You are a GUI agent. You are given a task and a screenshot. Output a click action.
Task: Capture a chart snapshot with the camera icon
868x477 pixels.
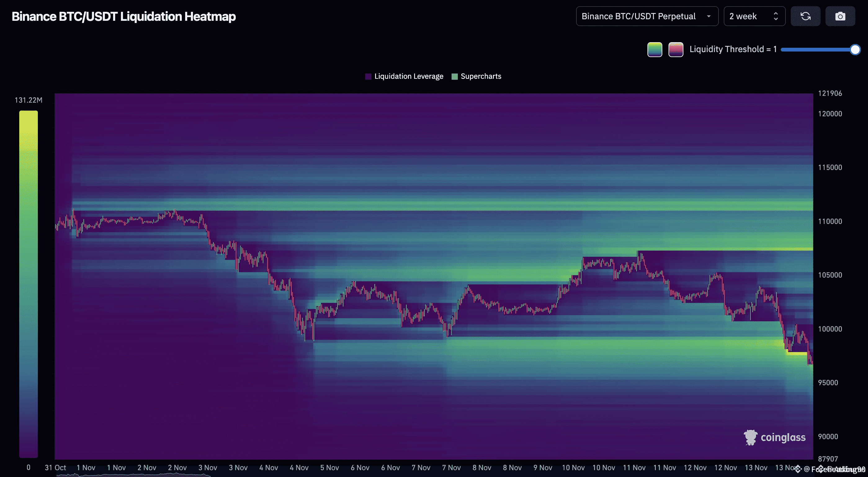point(840,16)
